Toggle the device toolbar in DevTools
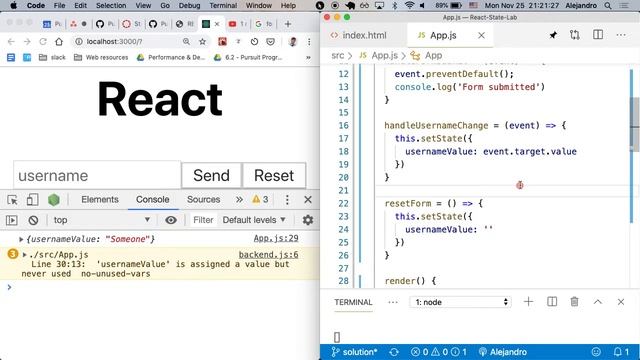640x360 pixels. click(32, 200)
